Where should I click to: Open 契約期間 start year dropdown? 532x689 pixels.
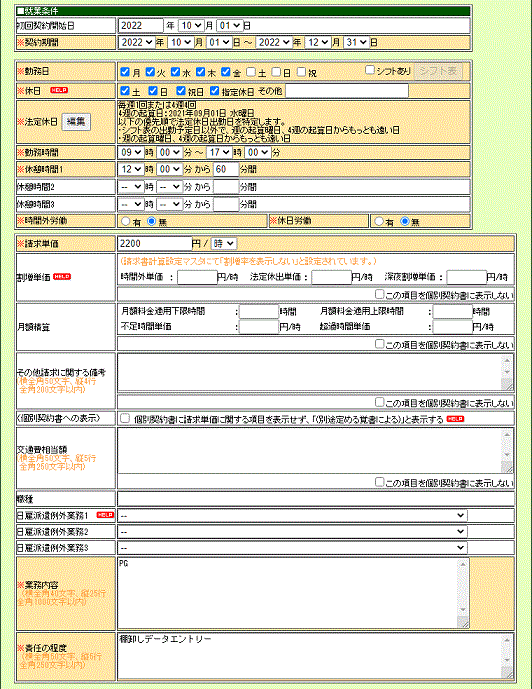pos(137,42)
